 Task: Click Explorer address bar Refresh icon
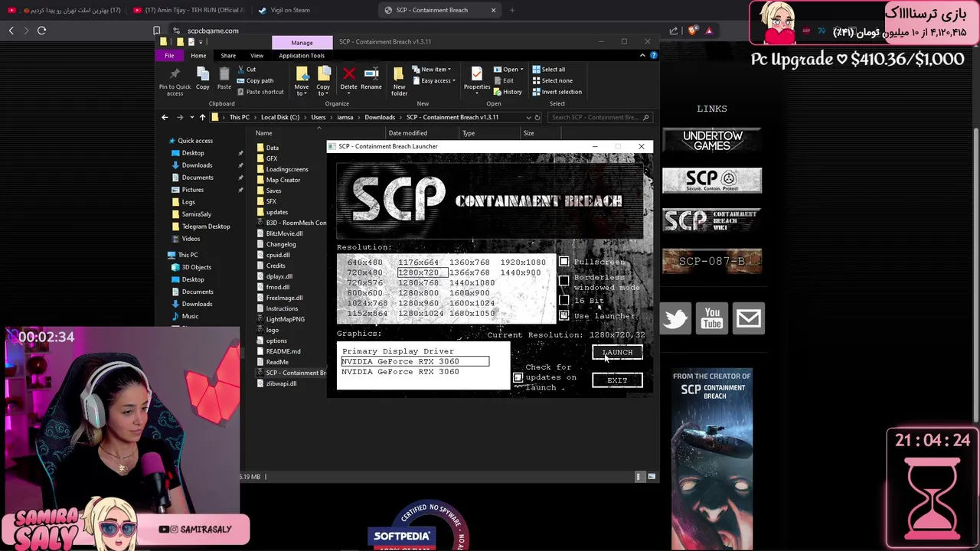537,117
